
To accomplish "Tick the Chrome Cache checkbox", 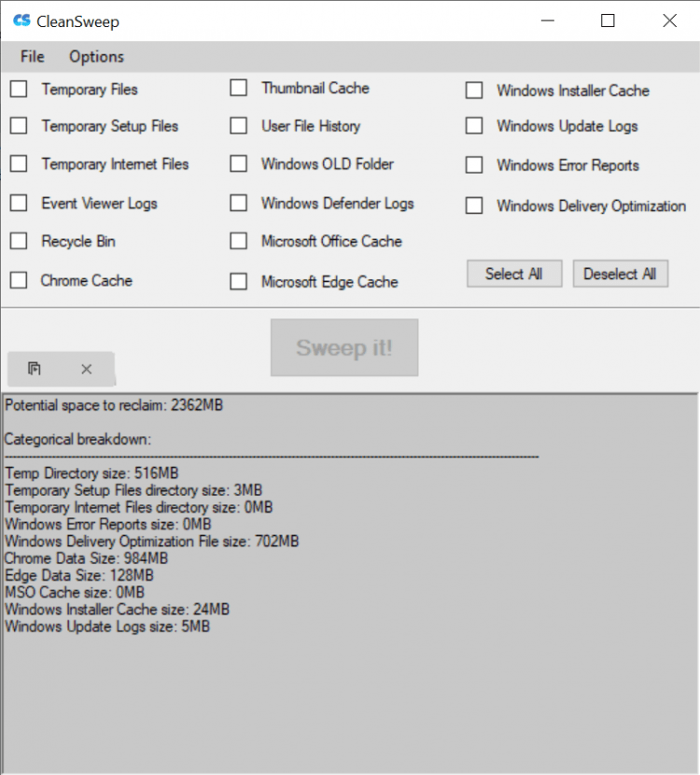I will (x=19, y=280).
